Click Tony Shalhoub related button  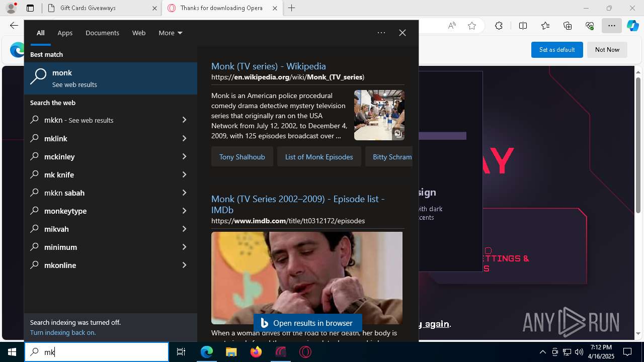point(242,157)
